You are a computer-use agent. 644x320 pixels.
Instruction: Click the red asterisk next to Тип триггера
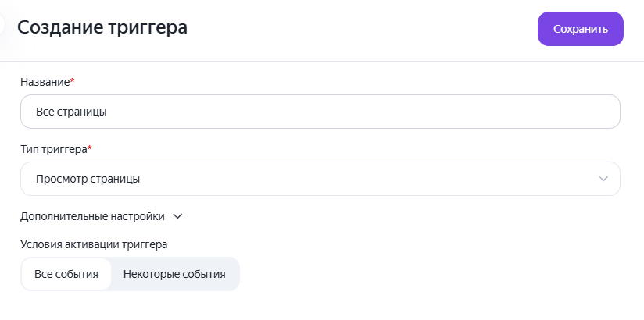pyautogui.click(x=90, y=148)
